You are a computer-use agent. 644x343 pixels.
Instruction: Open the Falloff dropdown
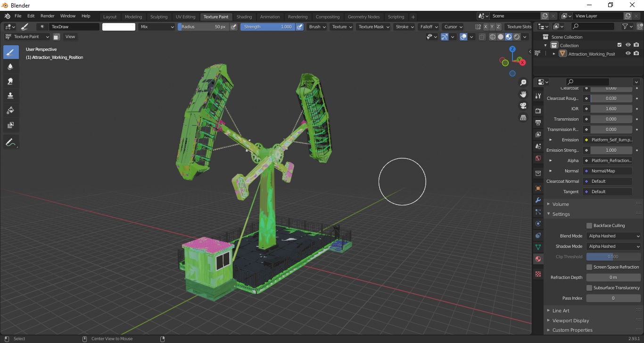click(429, 27)
